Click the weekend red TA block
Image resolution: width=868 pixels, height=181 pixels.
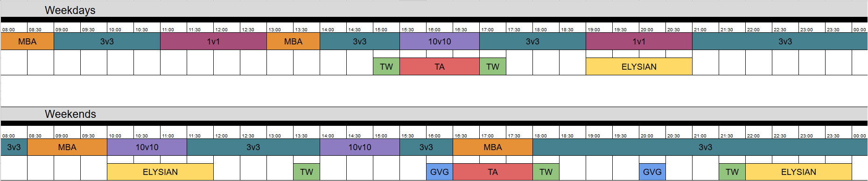(x=493, y=172)
